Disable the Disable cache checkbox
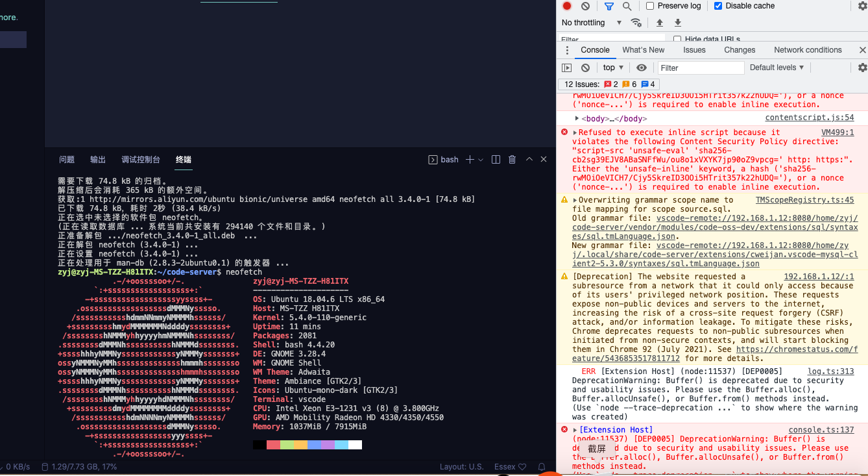The image size is (868, 476). point(717,6)
